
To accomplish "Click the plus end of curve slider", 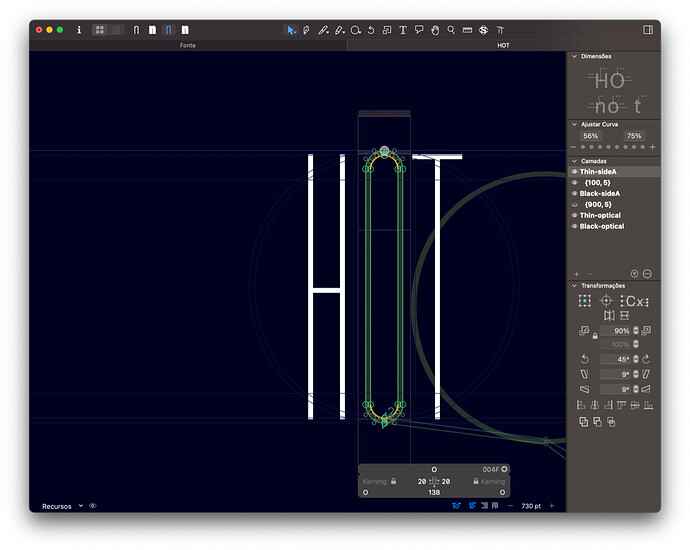I will click(x=653, y=147).
